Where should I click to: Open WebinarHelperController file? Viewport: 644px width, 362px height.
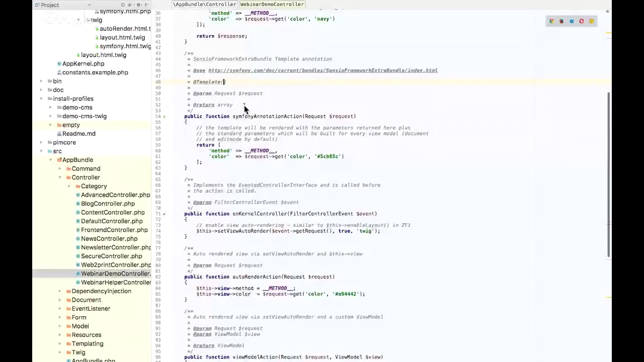pyautogui.click(x=116, y=283)
